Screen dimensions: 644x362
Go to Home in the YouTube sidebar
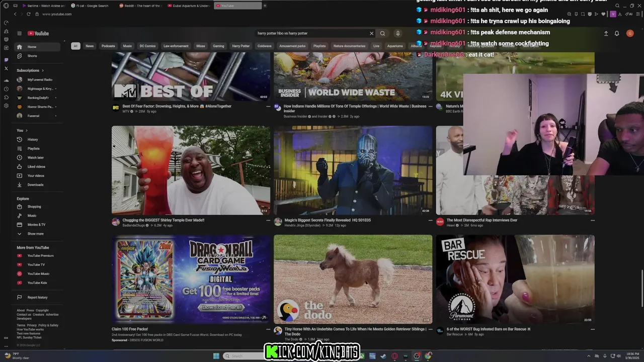click(37, 47)
